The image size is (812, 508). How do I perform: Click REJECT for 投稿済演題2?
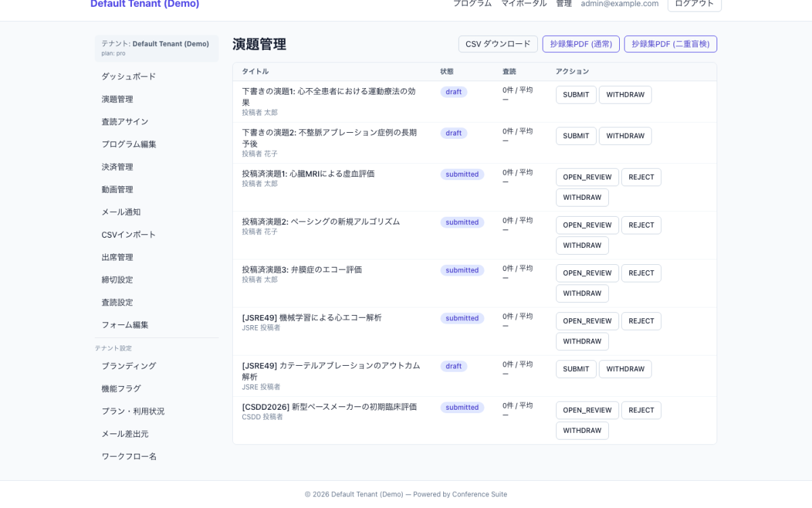[641, 226]
